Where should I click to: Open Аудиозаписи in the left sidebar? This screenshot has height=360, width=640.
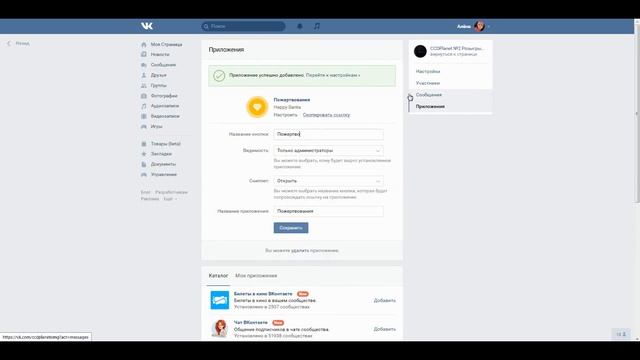click(x=164, y=106)
